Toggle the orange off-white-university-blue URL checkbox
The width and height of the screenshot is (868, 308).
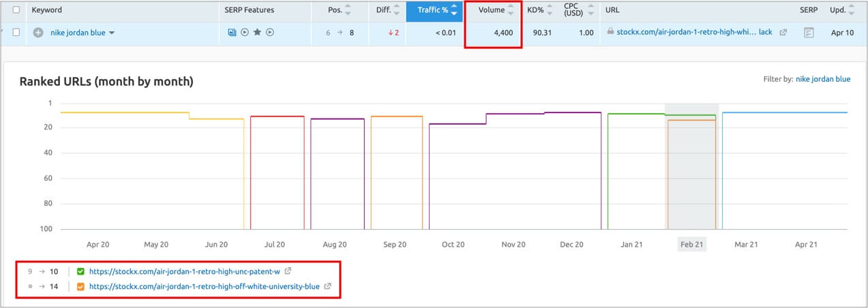coord(80,286)
